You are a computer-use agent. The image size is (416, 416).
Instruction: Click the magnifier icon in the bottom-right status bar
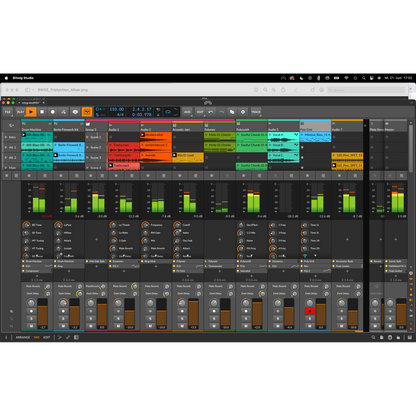click(x=373, y=337)
